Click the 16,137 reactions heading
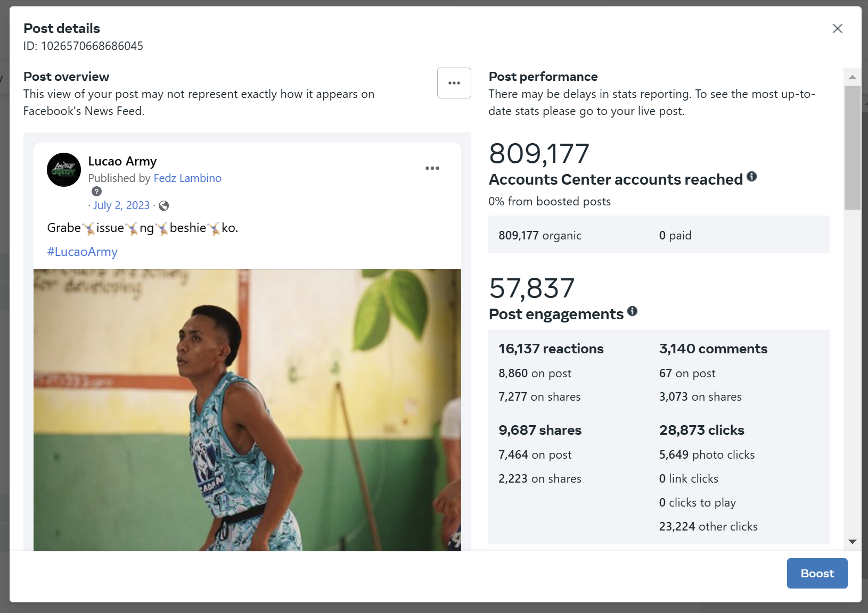This screenshot has width=868, height=613. pos(551,349)
